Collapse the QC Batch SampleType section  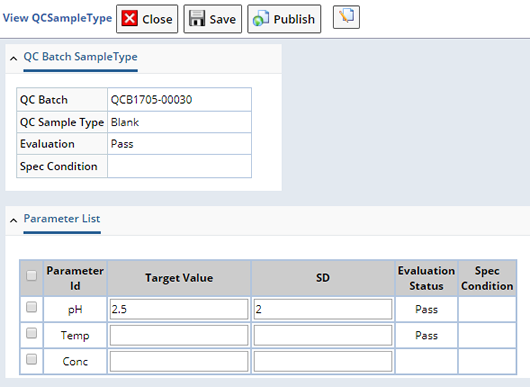click(x=14, y=58)
